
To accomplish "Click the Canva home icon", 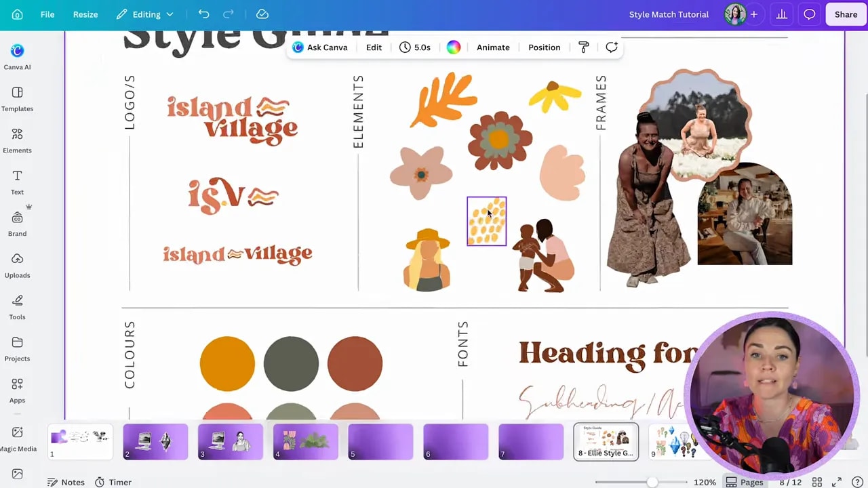I will pos(17,14).
